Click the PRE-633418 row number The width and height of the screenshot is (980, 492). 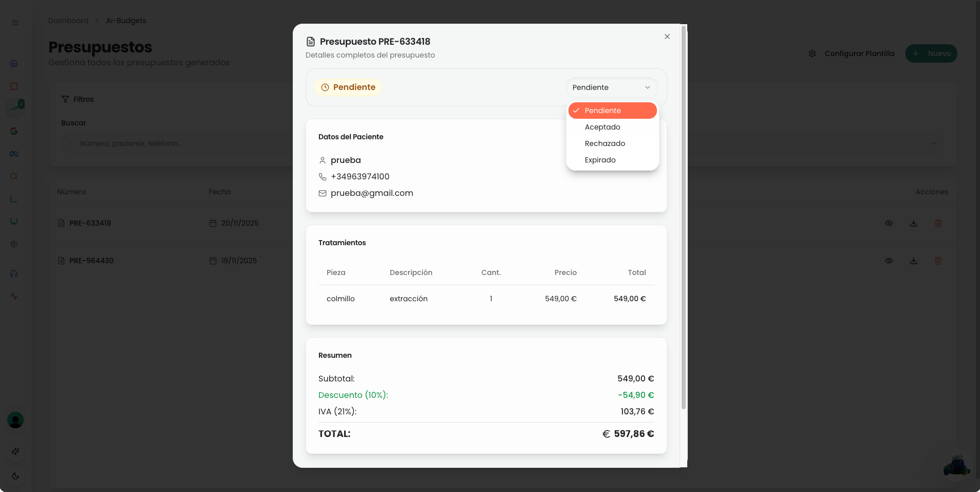[x=90, y=223]
